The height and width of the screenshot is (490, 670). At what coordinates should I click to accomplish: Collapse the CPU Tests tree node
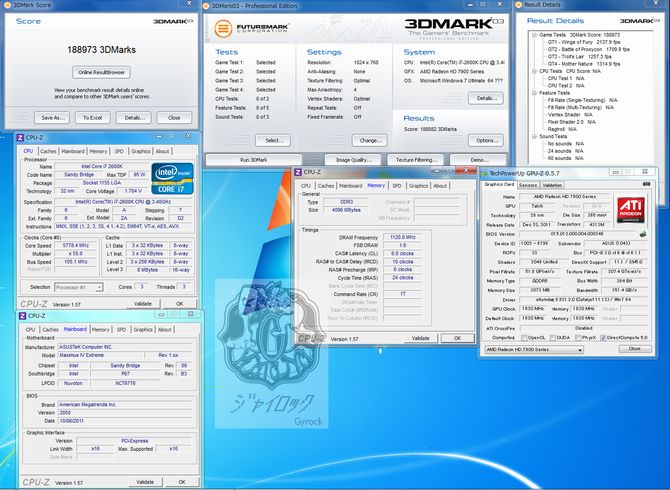pyautogui.click(x=534, y=71)
